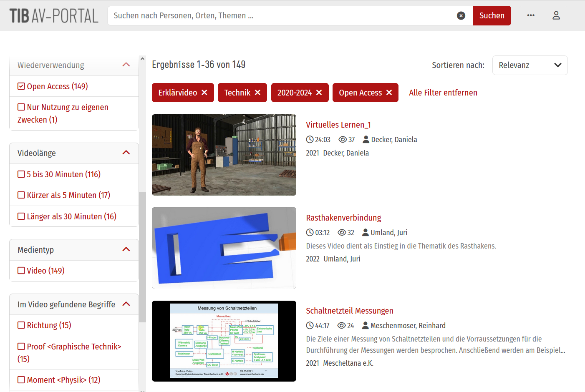Click the TIB AV-Portal logo
The width and height of the screenshot is (585, 392).
[54, 16]
